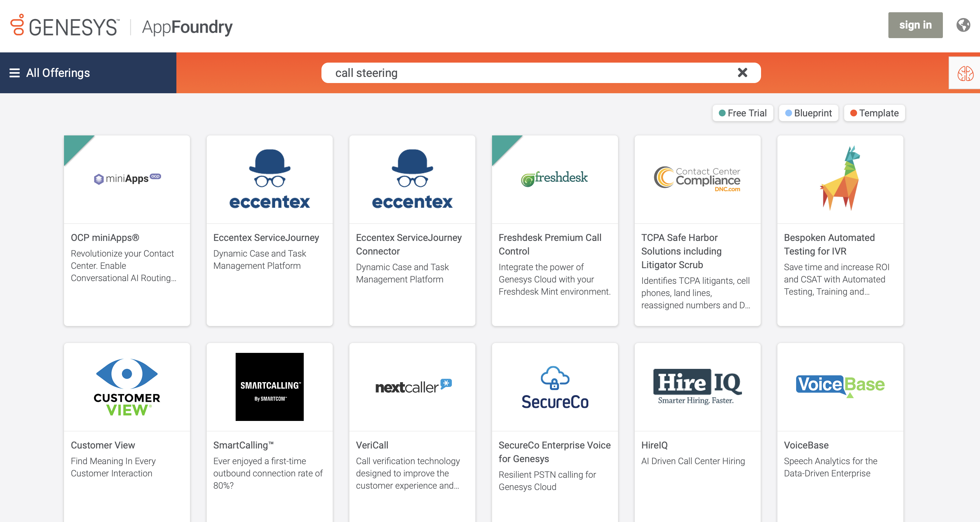Toggle the Template filter
980x522 pixels.
(874, 113)
